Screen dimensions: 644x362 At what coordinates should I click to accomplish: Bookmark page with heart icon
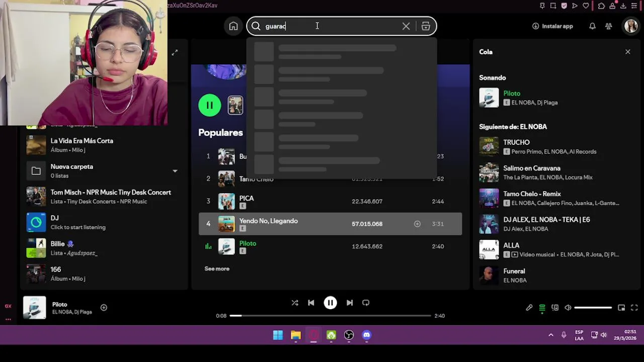(x=586, y=6)
